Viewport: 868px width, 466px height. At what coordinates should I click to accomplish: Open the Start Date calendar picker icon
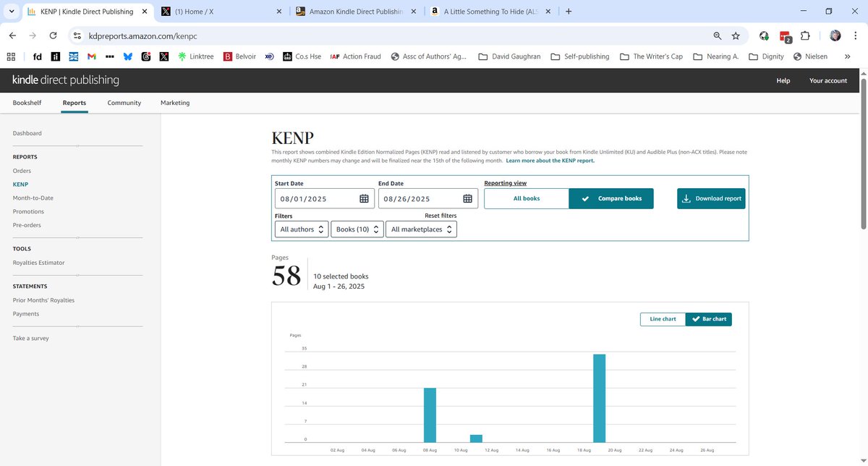(365, 198)
